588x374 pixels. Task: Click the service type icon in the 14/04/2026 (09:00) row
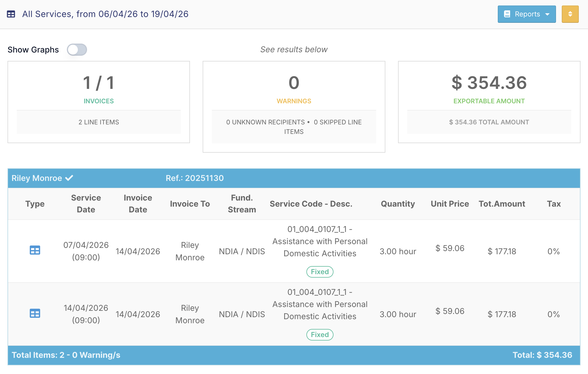[35, 313]
